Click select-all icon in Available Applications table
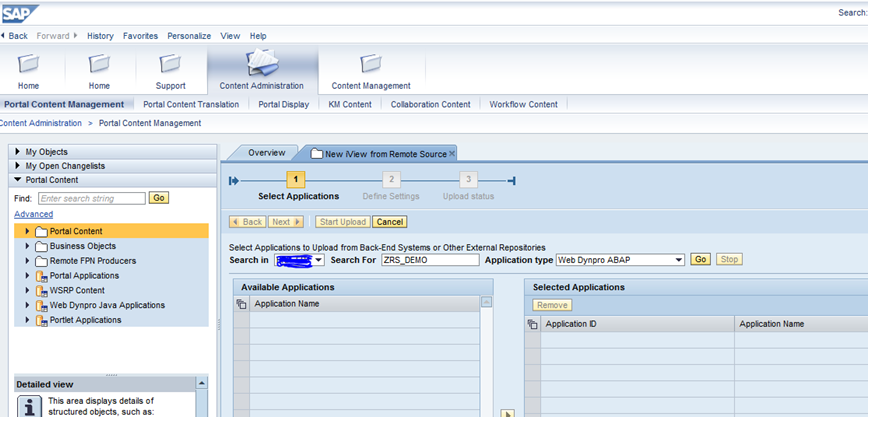Viewport: 874px width, 425px height. click(x=241, y=305)
